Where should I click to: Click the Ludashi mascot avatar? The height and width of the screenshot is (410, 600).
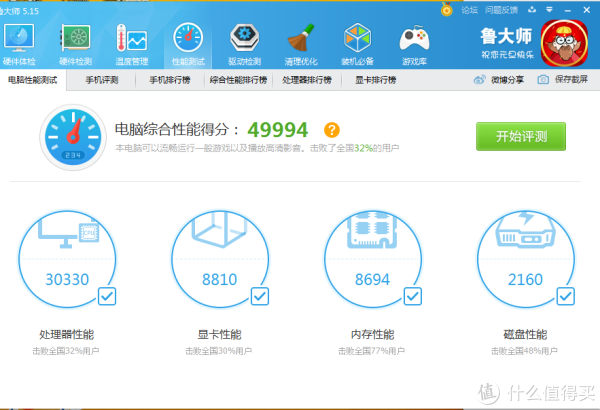(564, 43)
